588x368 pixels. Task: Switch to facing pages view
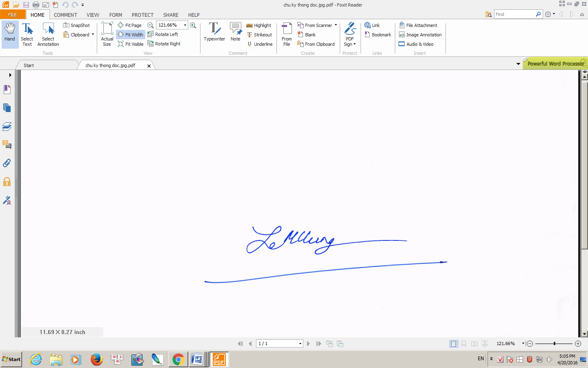coord(474,344)
